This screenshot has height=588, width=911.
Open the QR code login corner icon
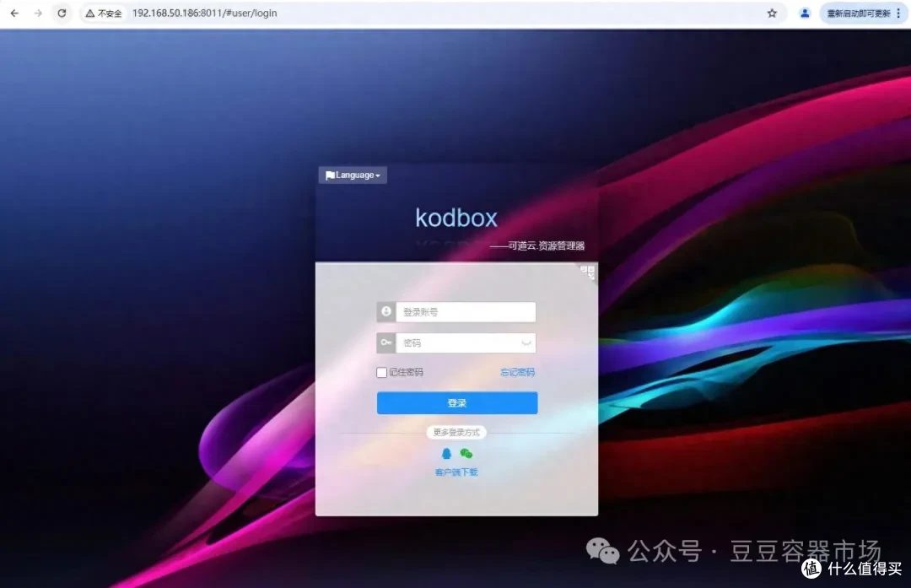(x=587, y=272)
